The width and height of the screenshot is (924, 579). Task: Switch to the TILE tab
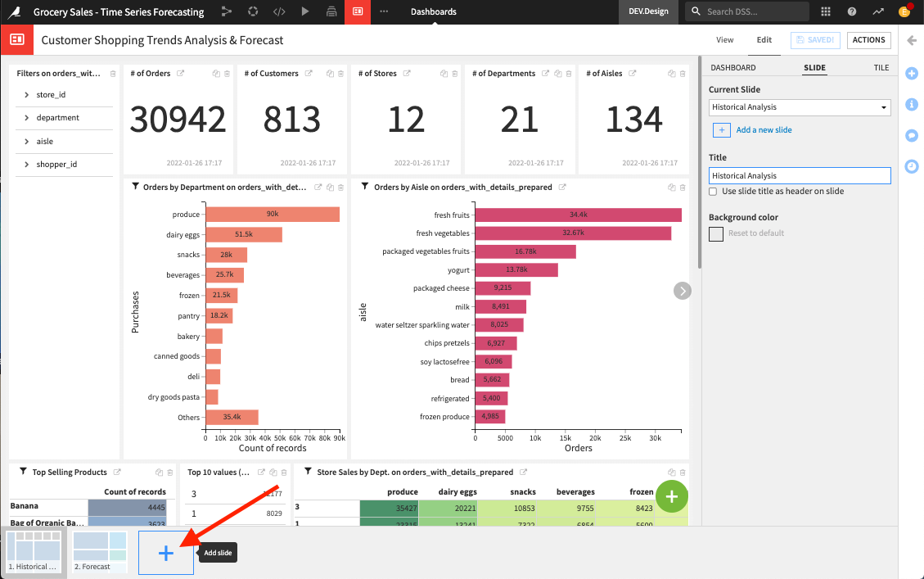[x=880, y=67]
